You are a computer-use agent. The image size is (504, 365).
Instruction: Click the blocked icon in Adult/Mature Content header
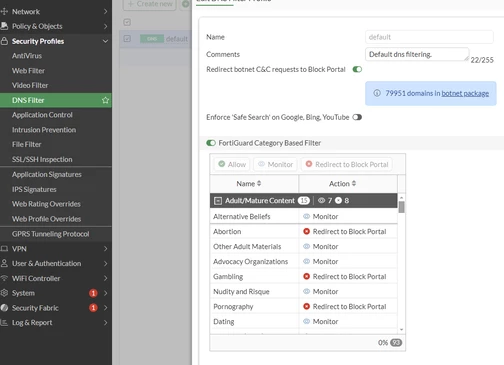click(338, 200)
